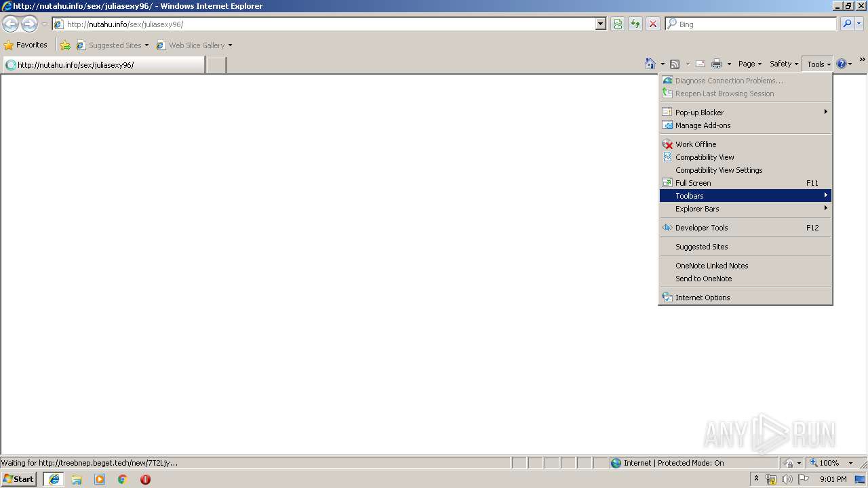
Task: Click the Help question mark icon
Action: [842, 64]
